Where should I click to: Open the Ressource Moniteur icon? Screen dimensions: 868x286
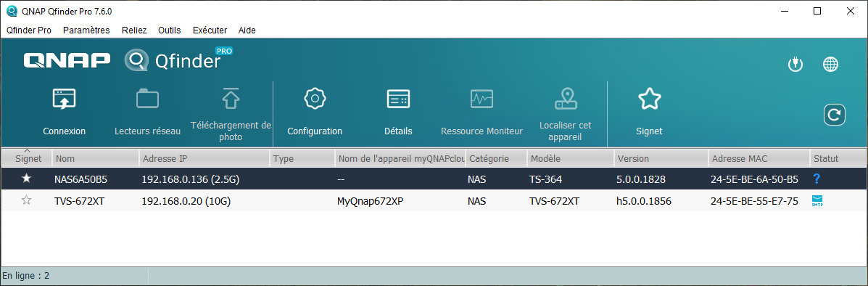pyautogui.click(x=481, y=99)
